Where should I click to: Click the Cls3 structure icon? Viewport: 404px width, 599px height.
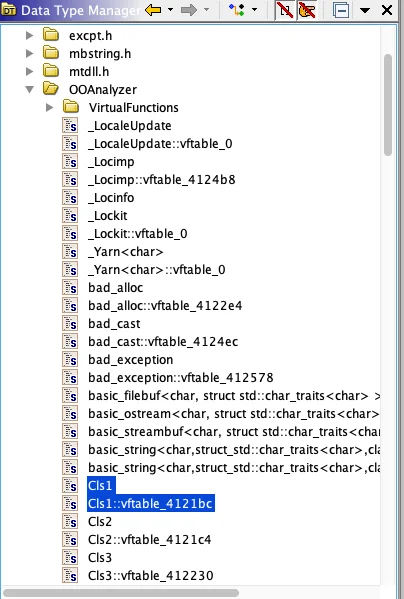[70, 557]
